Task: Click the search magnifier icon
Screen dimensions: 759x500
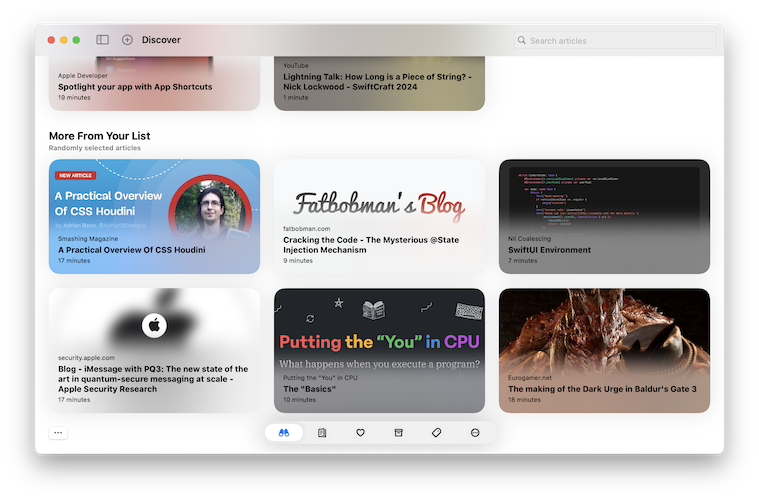Action: 521,41
